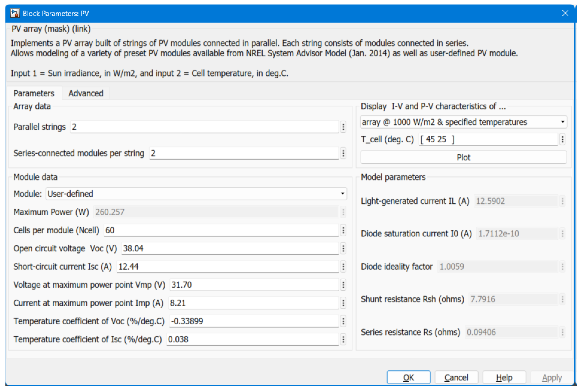Click the Cancel button

click(456, 377)
